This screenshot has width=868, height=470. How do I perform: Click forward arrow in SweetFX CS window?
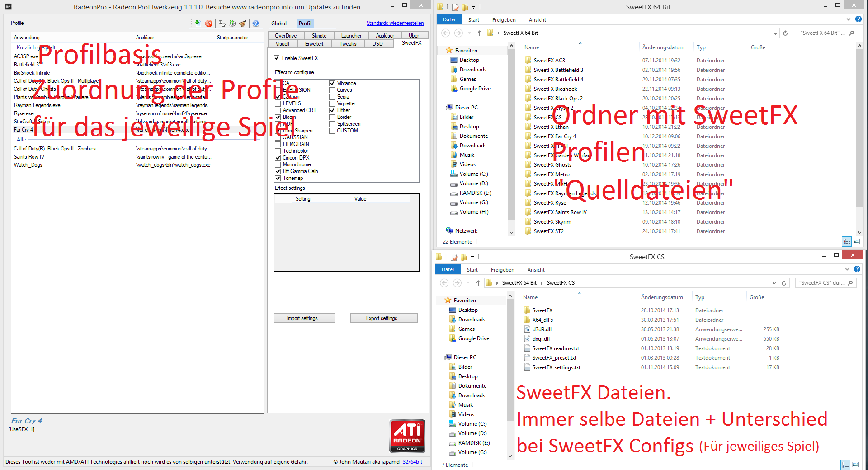(x=458, y=283)
